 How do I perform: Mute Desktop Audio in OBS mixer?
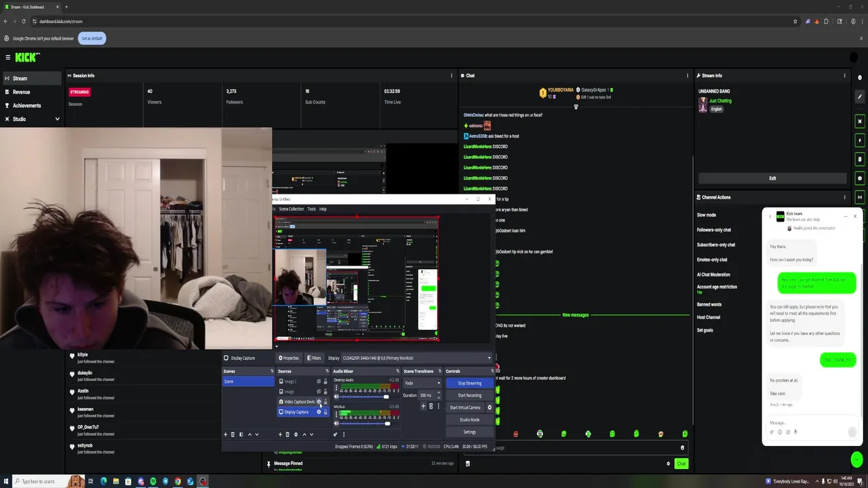[336, 396]
